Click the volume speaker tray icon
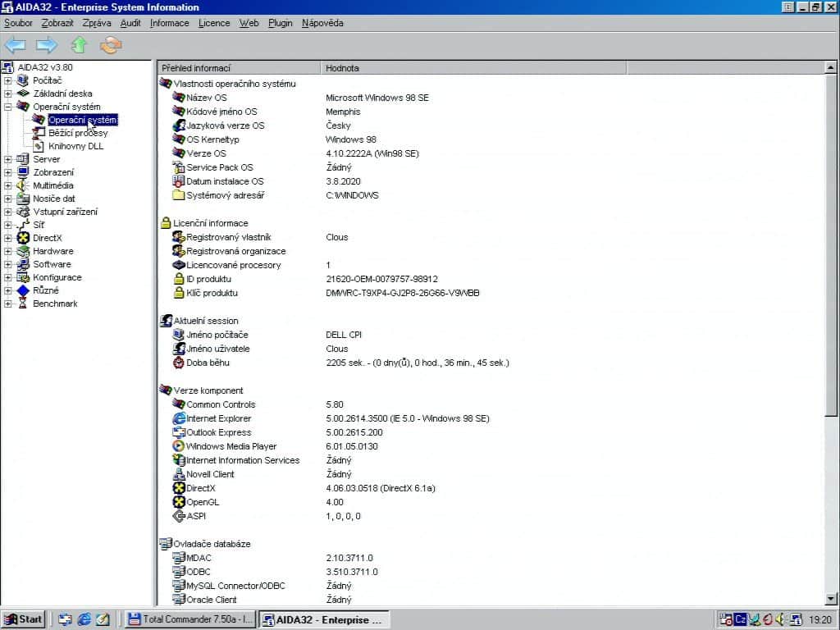The width and height of the screenshot is (840, 630). (779, 619)
